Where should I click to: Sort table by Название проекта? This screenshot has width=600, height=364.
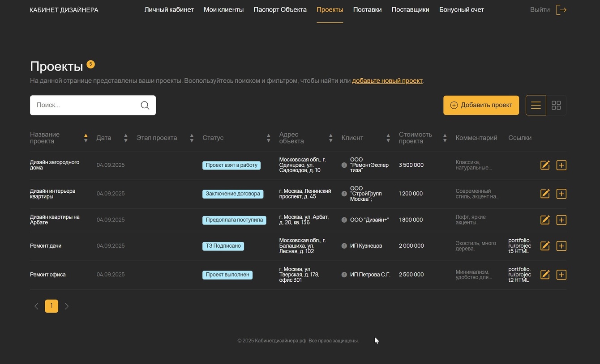[x=86, y=138]
